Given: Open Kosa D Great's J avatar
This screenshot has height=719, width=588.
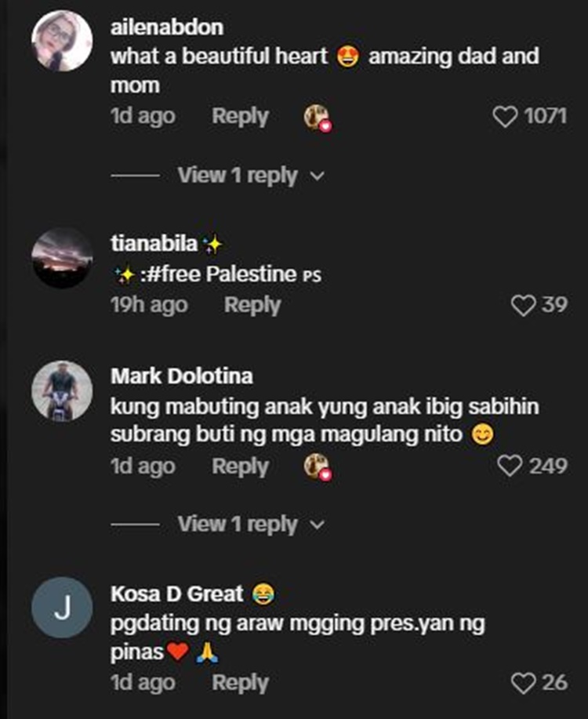Looking at the screenshot, I should coord(62,608).
